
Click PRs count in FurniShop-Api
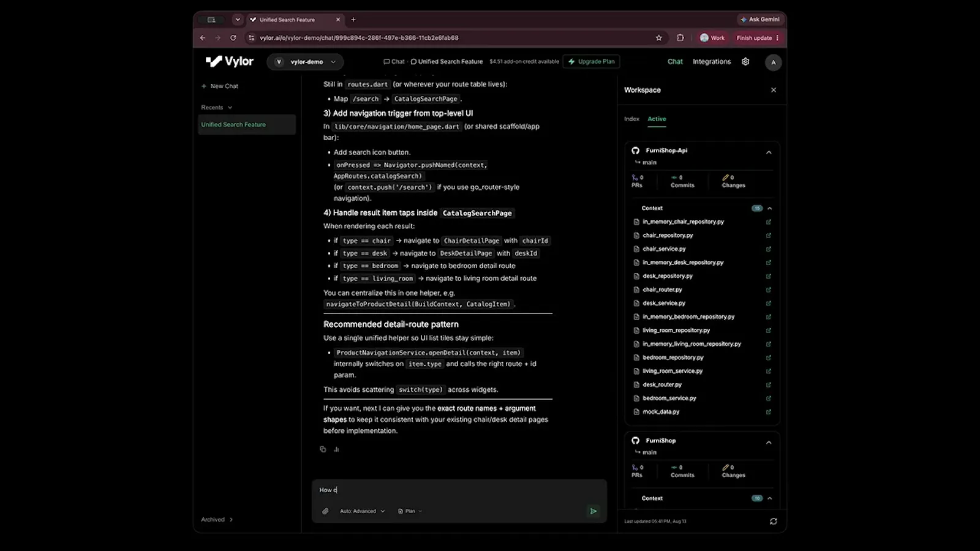coord(638,181)
